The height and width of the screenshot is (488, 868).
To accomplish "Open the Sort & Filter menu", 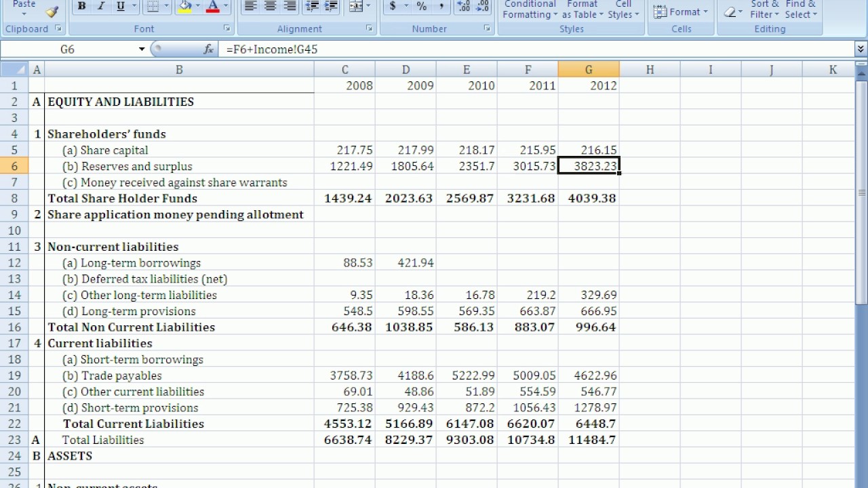I will click(x=765, y=9).
